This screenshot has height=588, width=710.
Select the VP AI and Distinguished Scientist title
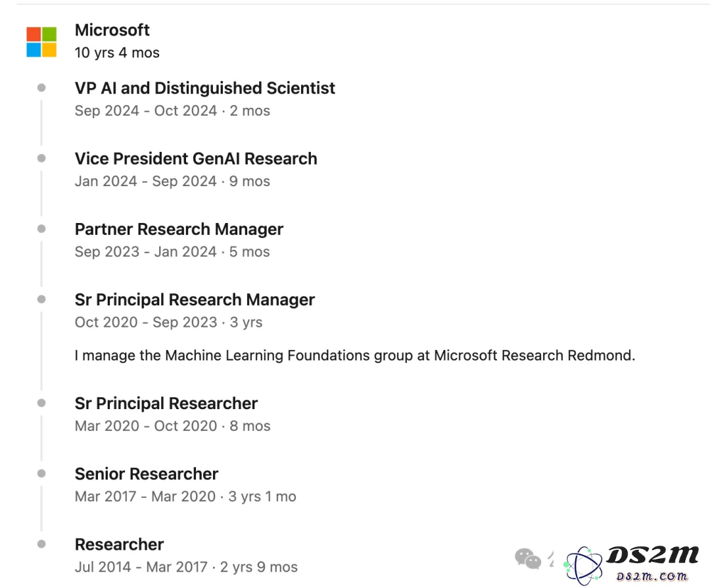(x=204, y=88)
